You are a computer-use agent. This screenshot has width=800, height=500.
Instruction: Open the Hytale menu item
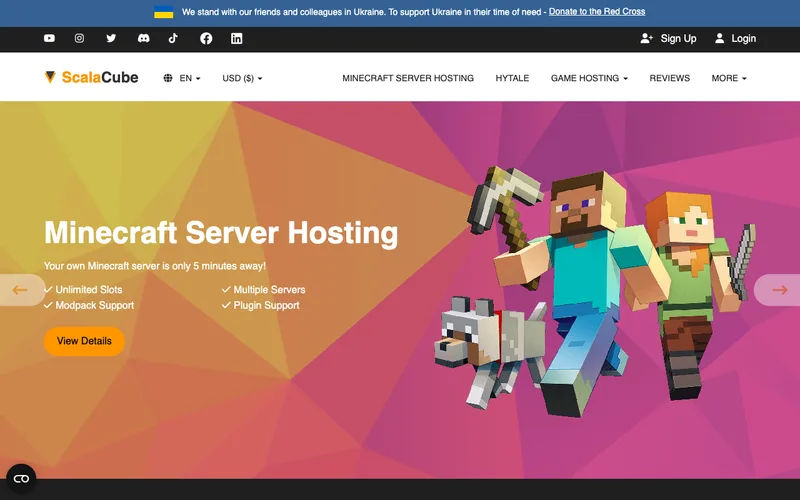(x=512, y=78)
